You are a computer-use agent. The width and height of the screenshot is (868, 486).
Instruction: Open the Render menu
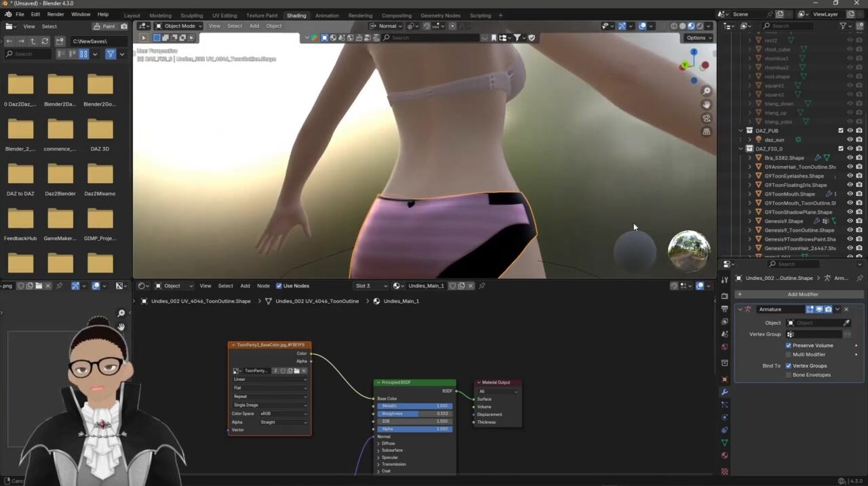click(56, 14)
